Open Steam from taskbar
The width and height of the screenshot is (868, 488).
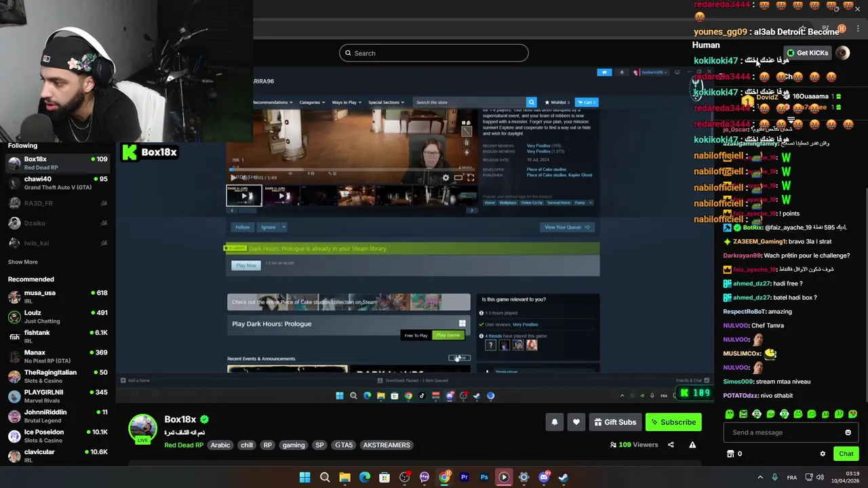click(x=564, y=477)
